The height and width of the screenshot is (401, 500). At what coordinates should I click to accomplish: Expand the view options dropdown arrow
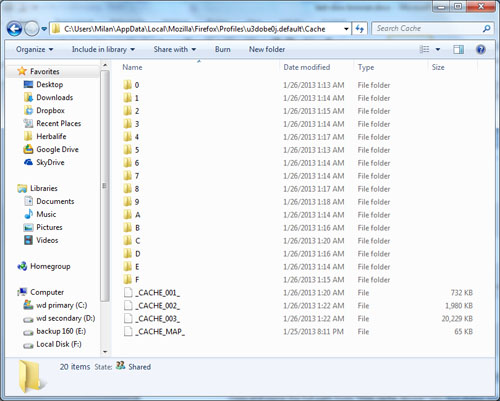coord(438,49)
